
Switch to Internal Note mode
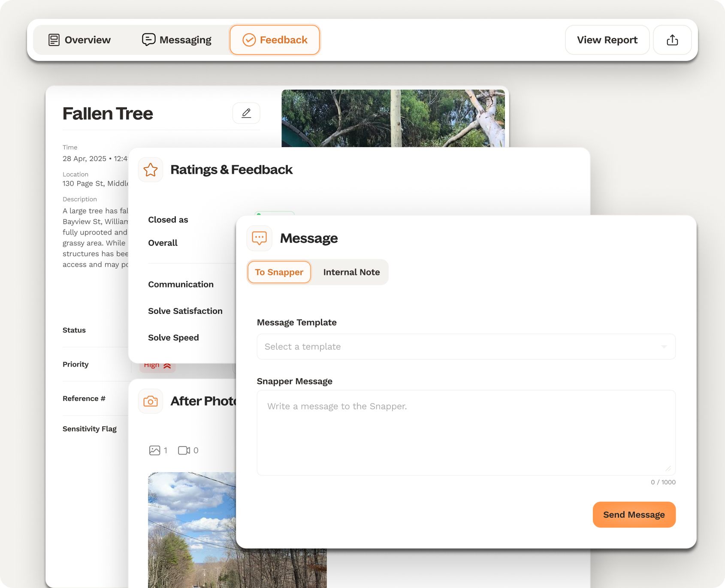pyautogui.click(x=351, y=272)
